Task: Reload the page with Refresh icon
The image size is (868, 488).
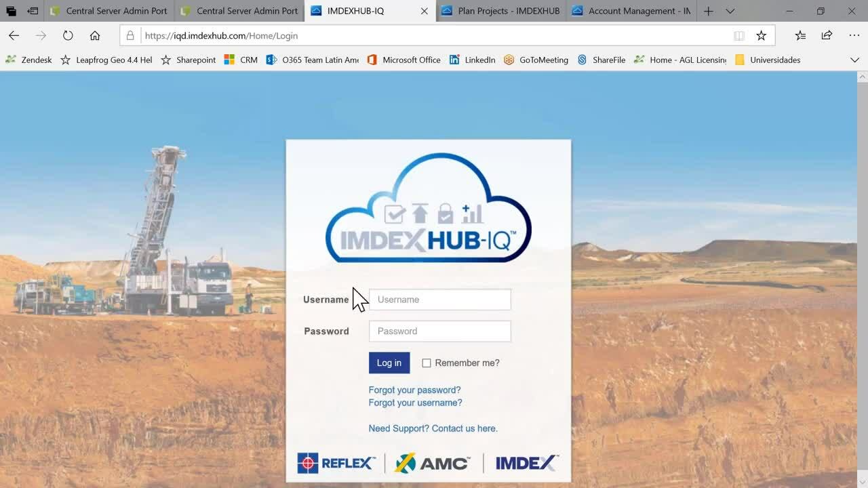Action: point(68,35)
